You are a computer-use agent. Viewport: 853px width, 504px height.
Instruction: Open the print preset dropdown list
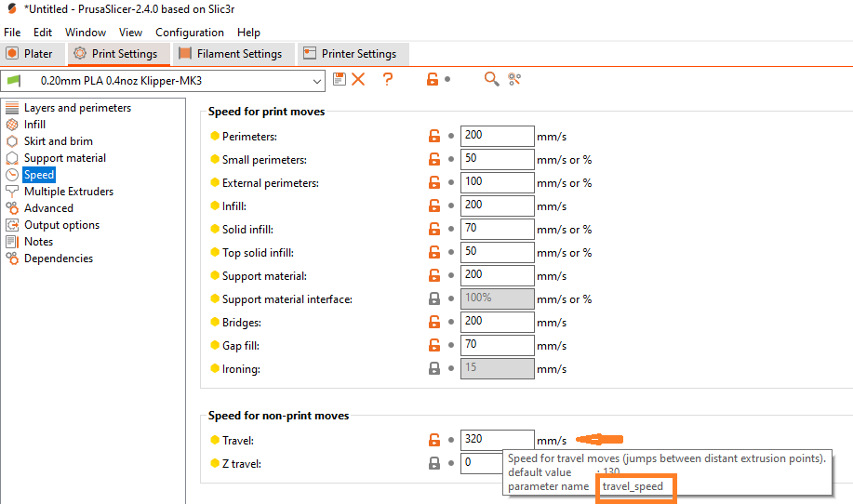(x=317, y=81)
